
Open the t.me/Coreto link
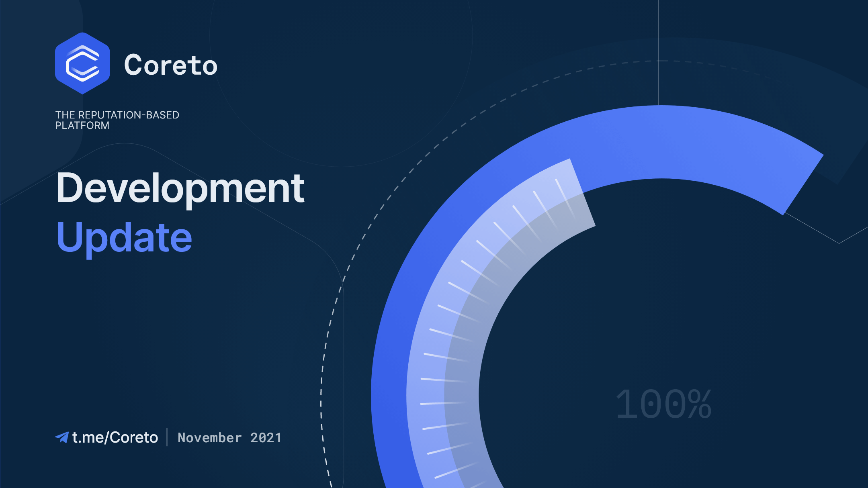[x=115, y=437]
